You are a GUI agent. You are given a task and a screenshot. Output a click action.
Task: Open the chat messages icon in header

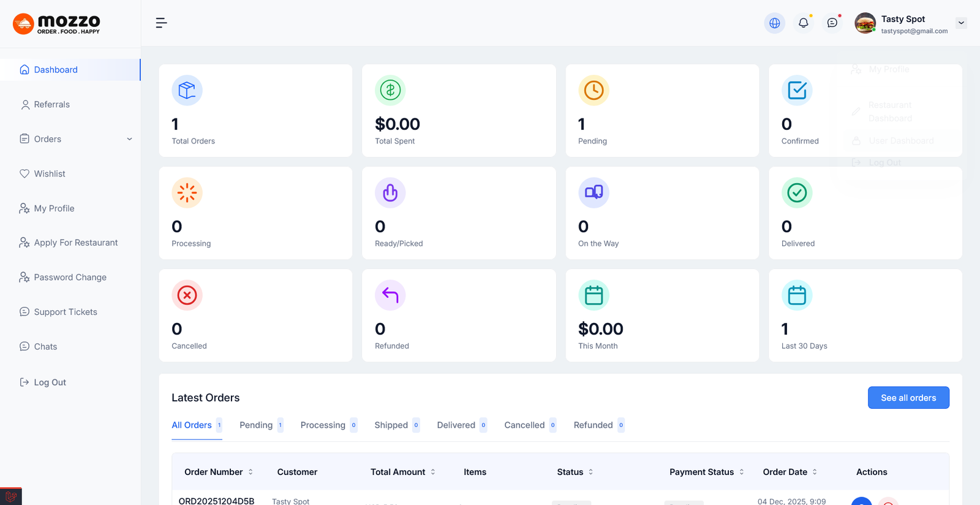832,23
